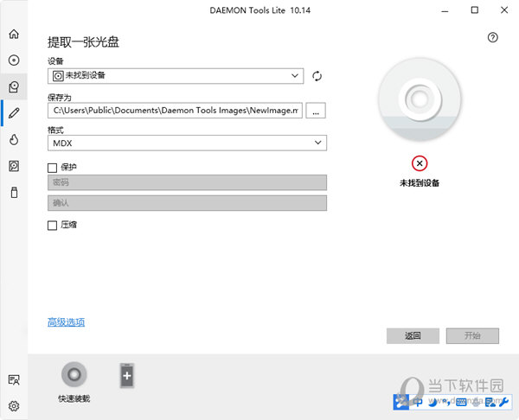Close the DAEMON Tools Lite window
The width and height of the screenshot is (519, 420).
504,10
